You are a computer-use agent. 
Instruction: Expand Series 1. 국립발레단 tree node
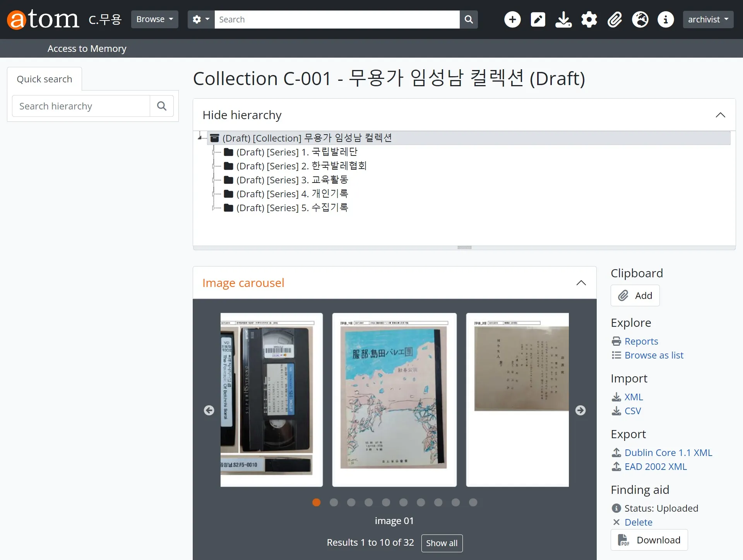[x=214, y=152]
